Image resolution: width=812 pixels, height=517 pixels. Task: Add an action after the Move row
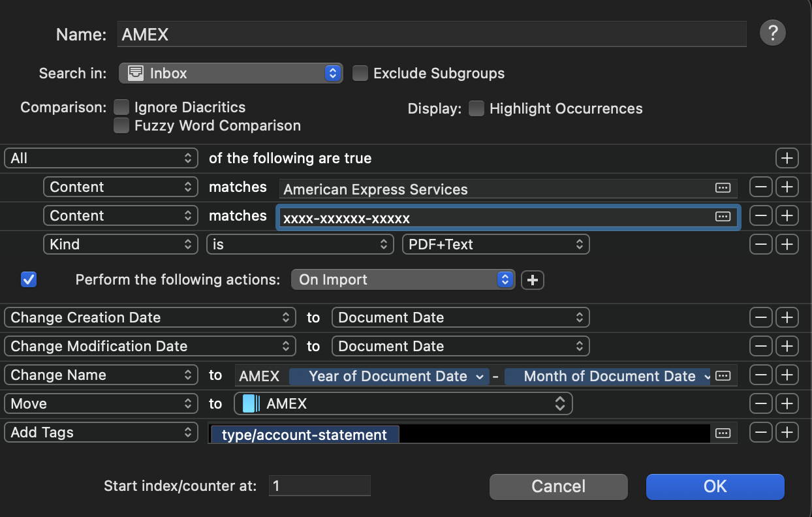click(787, 404)
